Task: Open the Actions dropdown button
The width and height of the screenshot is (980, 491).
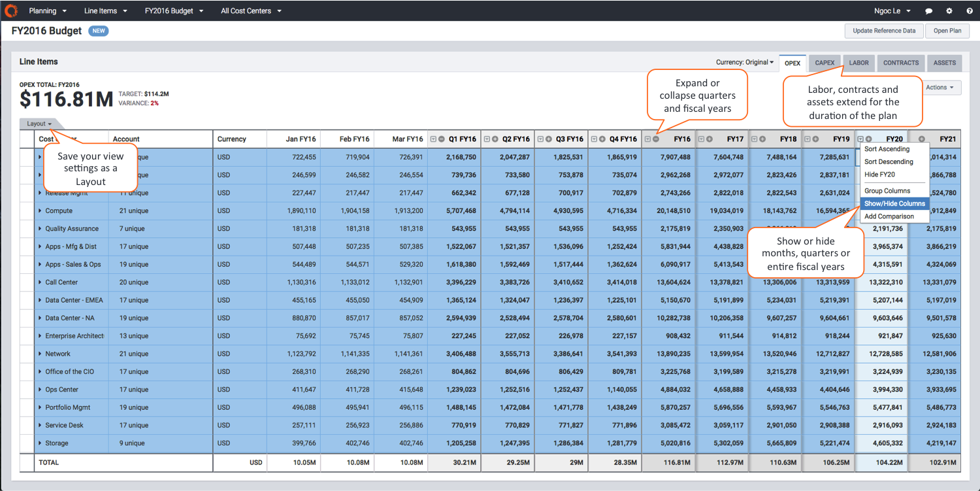Action: 939,88
